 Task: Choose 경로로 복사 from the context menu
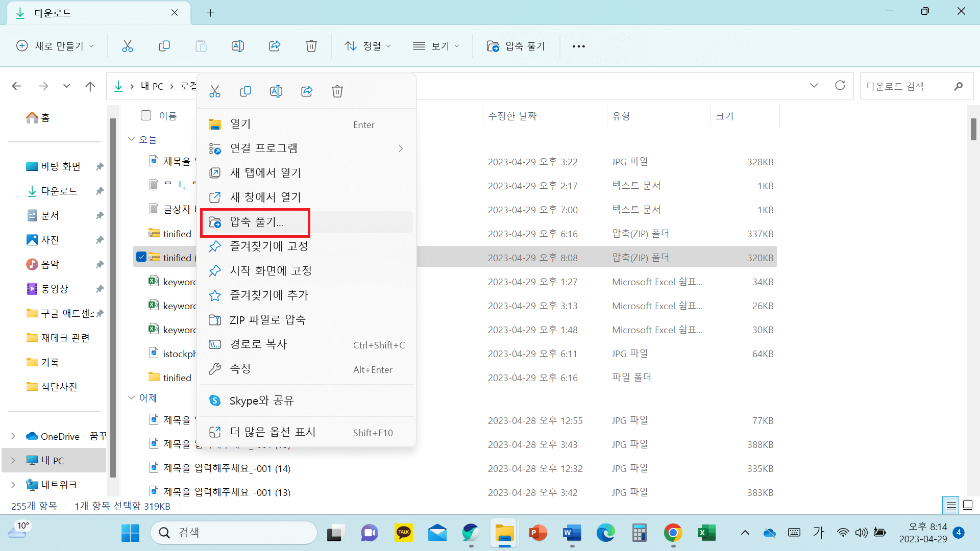click(258, 344)
